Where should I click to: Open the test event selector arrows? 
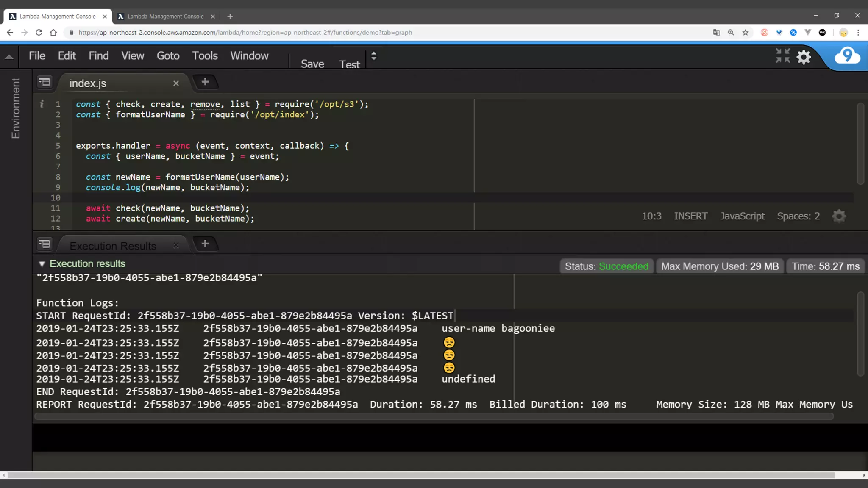coord(374,56)
